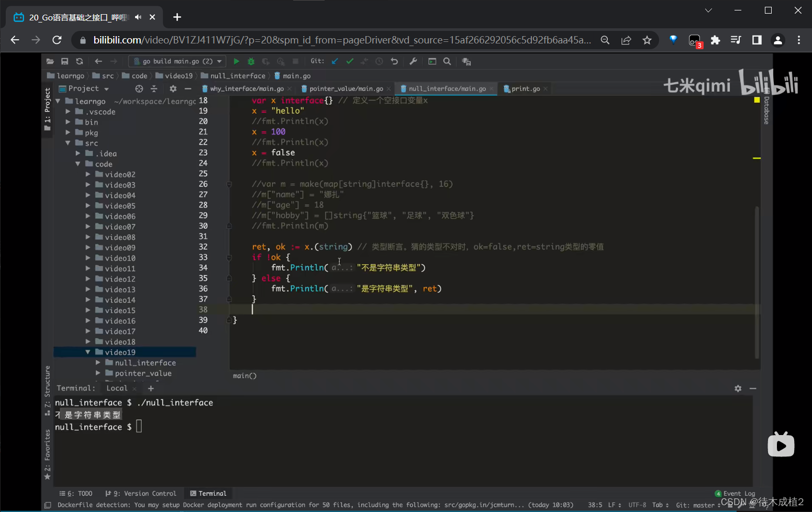812x512 pixels.
Task: Show Git history clock icon
Action: click(x=379, y=61)
